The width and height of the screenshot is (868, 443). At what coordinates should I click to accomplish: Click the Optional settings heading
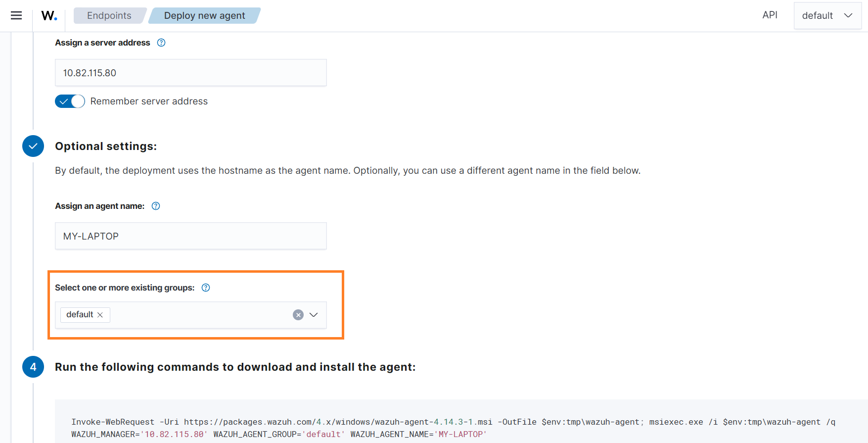[106, 147]
